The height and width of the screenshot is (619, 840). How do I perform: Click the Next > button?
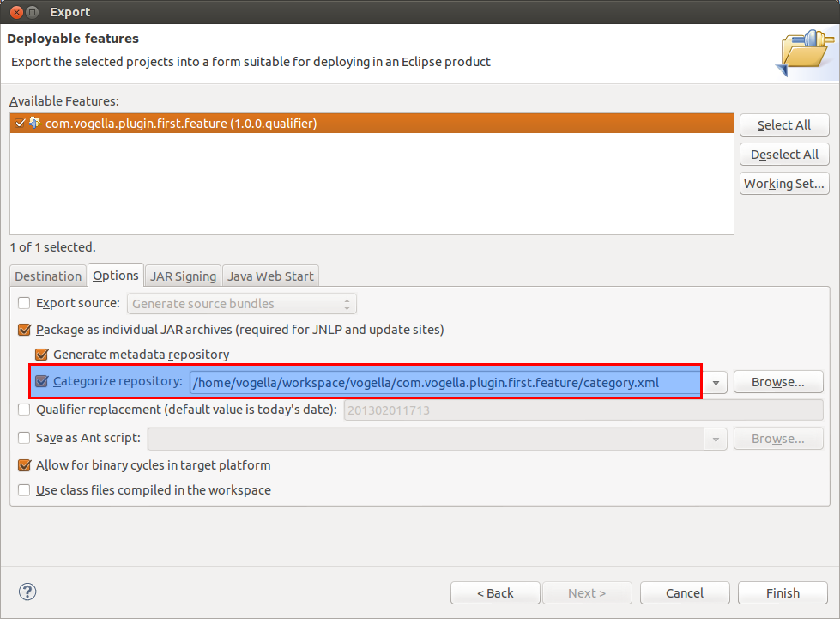(x=587, y=592)
